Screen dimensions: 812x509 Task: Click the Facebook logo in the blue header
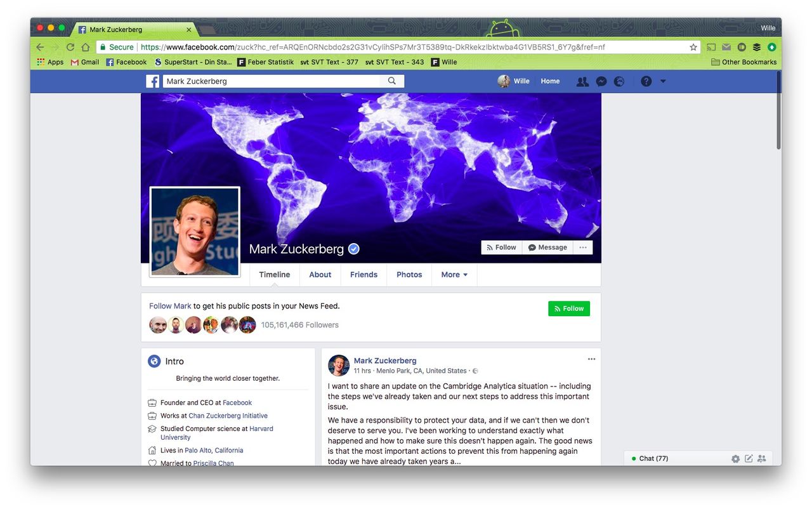(152, 81)
